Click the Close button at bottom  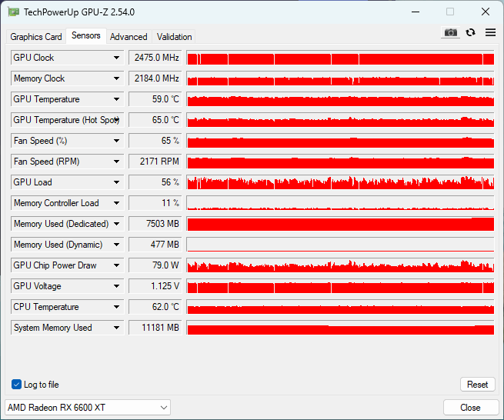pos(470,408)
